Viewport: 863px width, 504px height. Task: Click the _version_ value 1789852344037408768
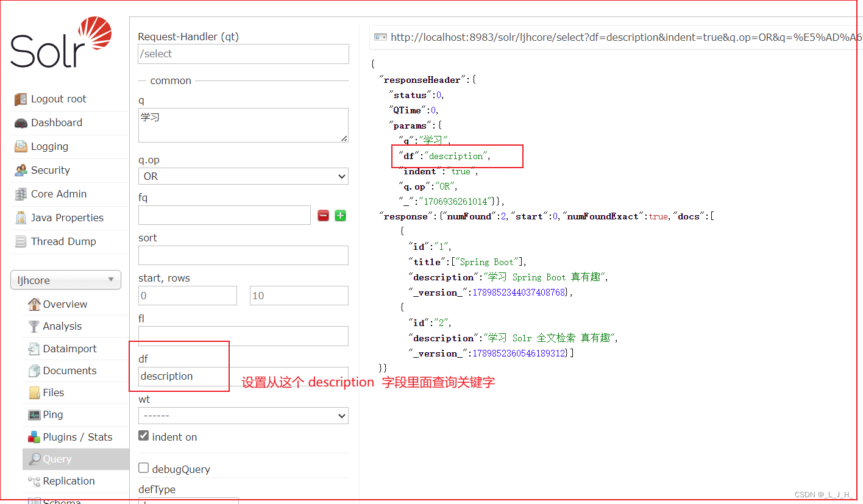pos(519,293)
